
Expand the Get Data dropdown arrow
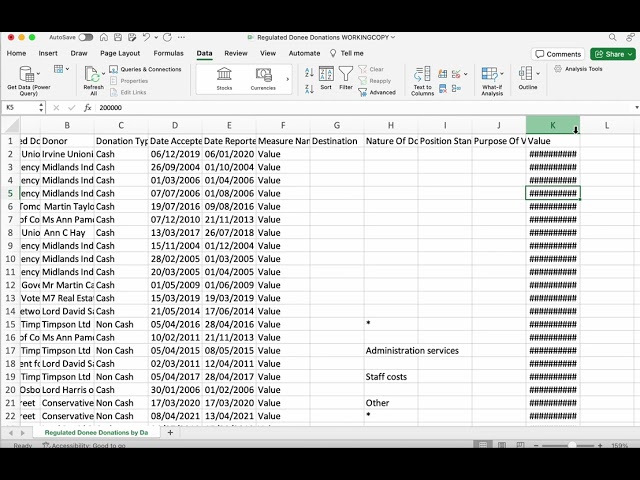pos(38,74)
